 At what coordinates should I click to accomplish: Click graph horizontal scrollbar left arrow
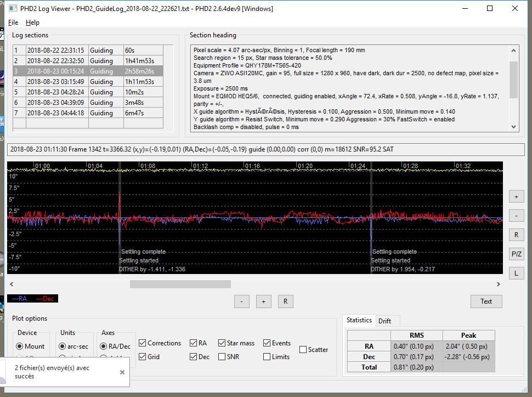pos(12,284)
